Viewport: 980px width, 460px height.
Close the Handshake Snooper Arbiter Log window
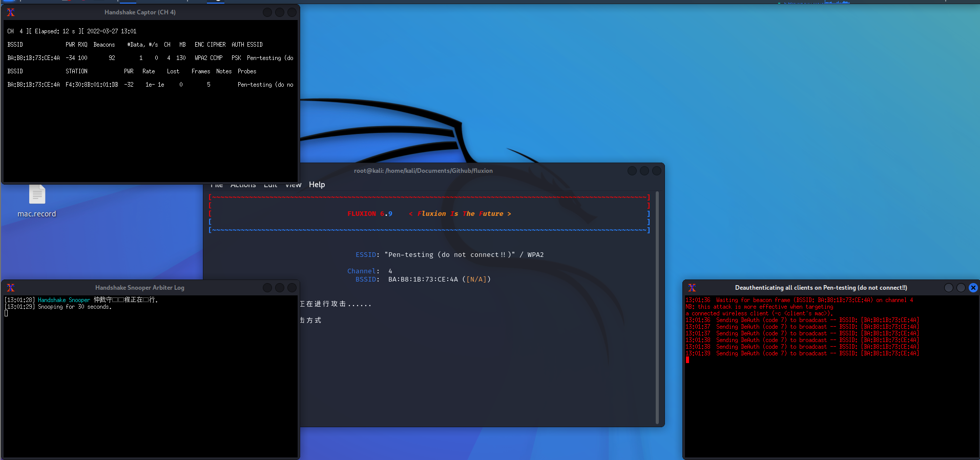coord(292,288)
